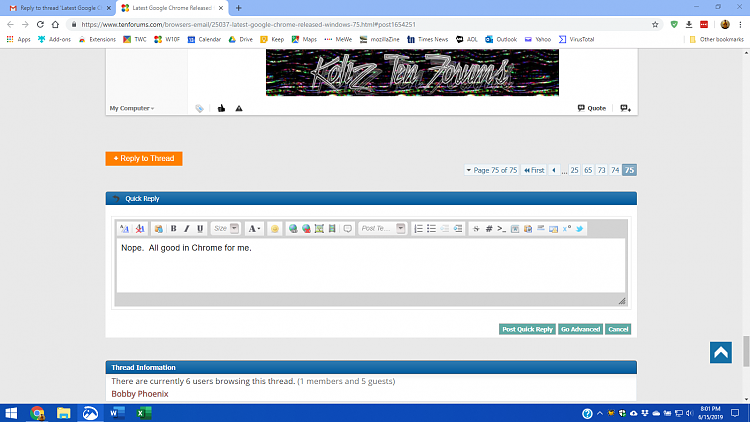The image size is (750, 422).
Task: Open thread page 65
Action: point(588,170)
